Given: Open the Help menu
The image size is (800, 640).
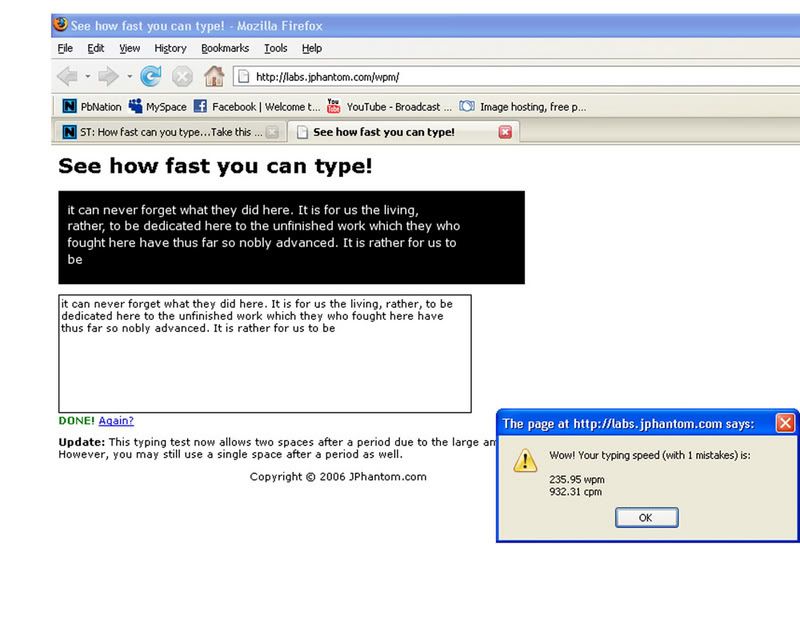Looking at the screenshot, I should pyautogui.click(x=312, y=48).
